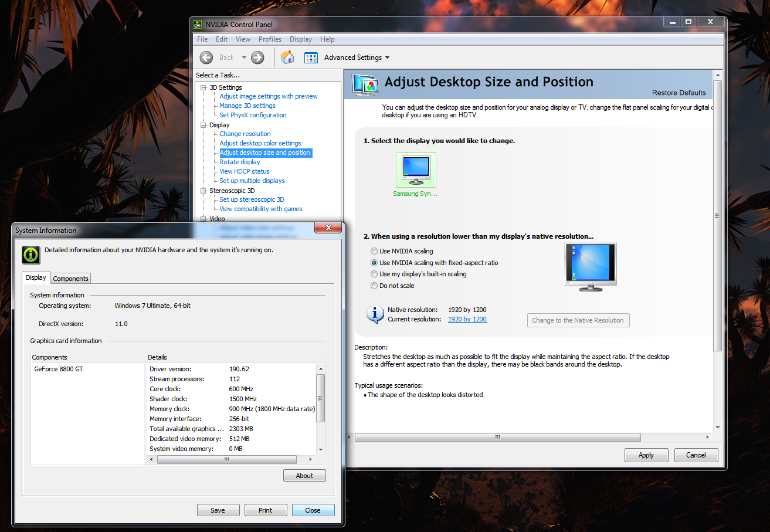The image size is (770, 532).
Task: Open Change resolution in task tree
Action: [245, 134]
